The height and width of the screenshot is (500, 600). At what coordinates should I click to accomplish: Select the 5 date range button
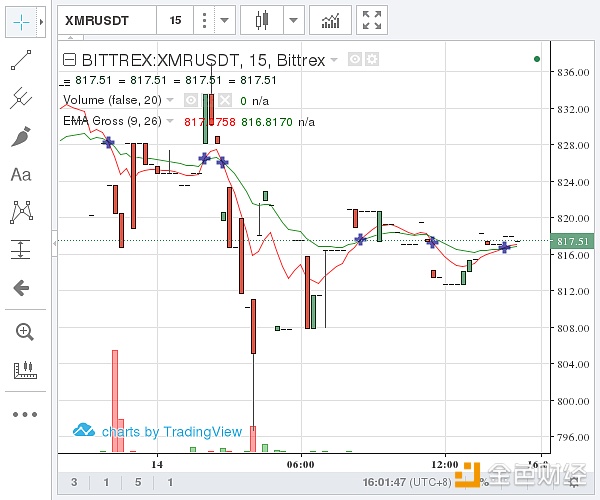(x=138, y=482)
